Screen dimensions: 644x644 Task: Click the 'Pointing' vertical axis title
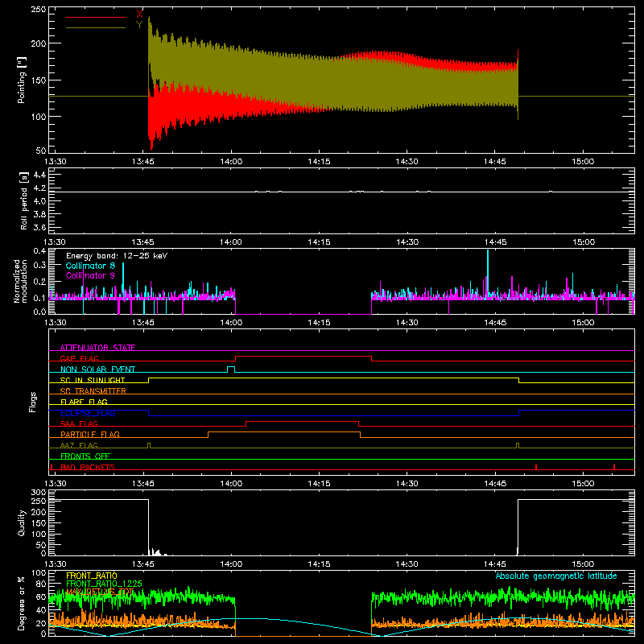22,80
